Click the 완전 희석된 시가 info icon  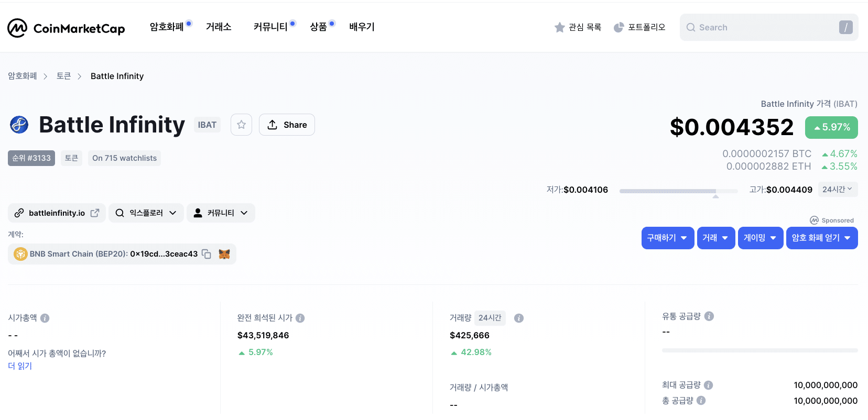coord(300,318)
